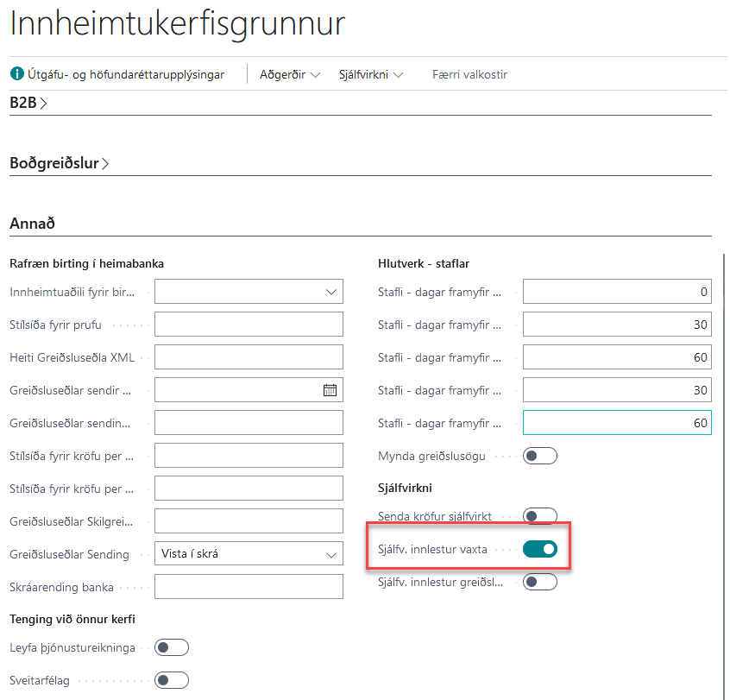Viewport: 730px width, 700px height.
Task: Open the Aðgerðir menu
Action: (289, 74)
